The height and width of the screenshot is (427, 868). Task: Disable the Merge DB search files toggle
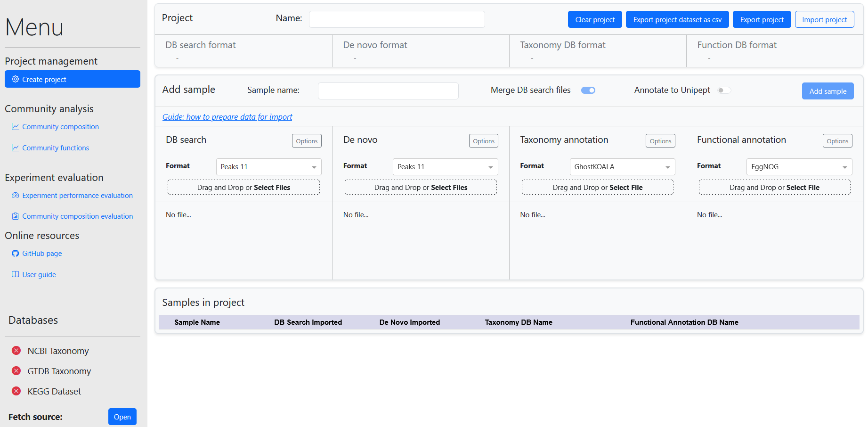click(588, 90)
